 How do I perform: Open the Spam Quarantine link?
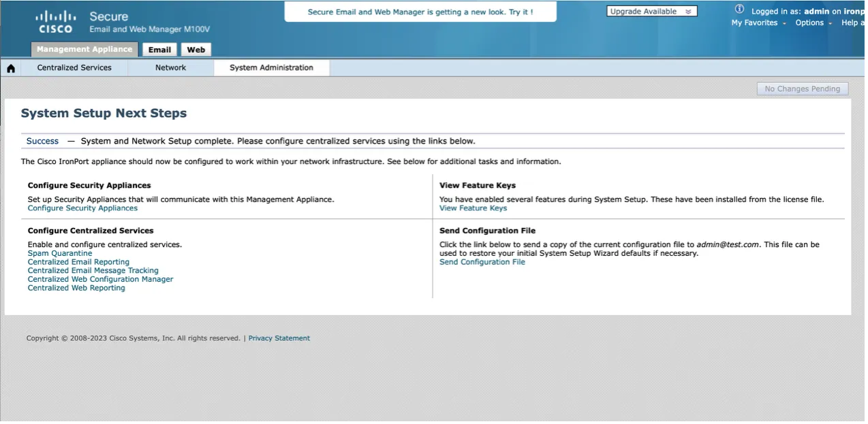pos(60,253)
